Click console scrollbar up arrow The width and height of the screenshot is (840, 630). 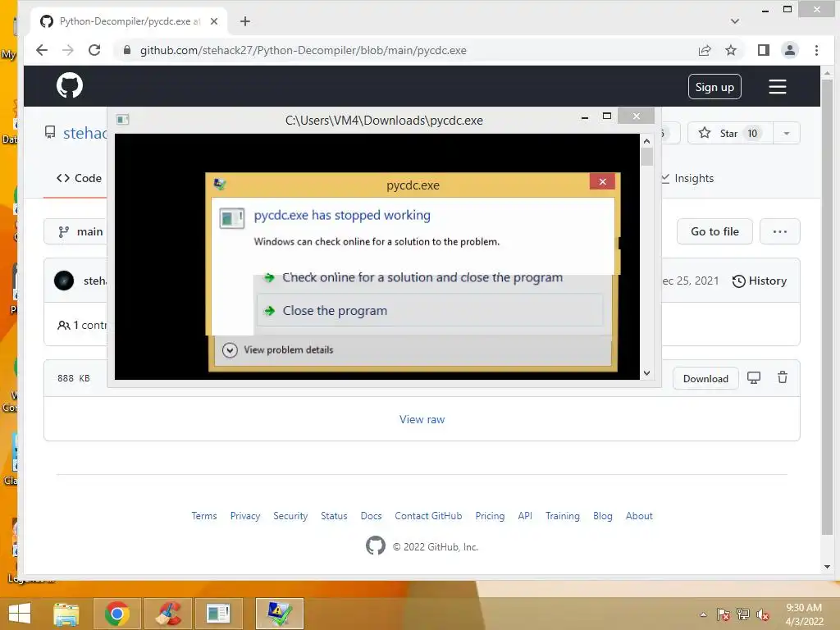point(646,141)
